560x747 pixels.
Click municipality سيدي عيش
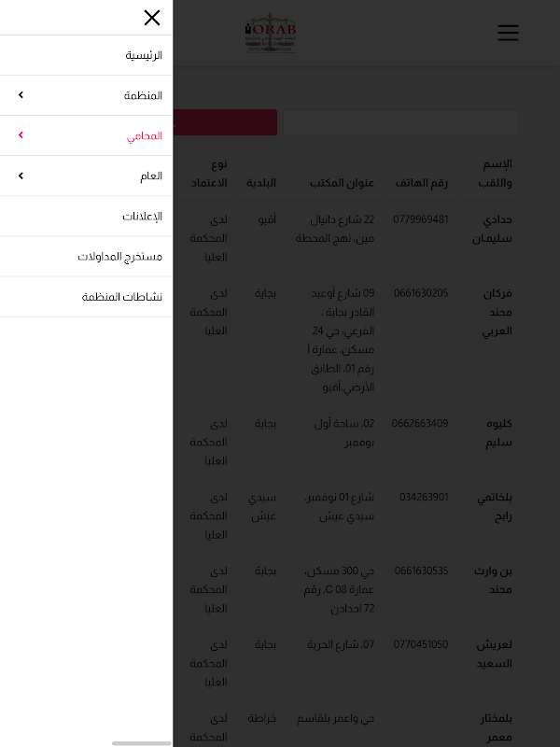tap(262, 506)
